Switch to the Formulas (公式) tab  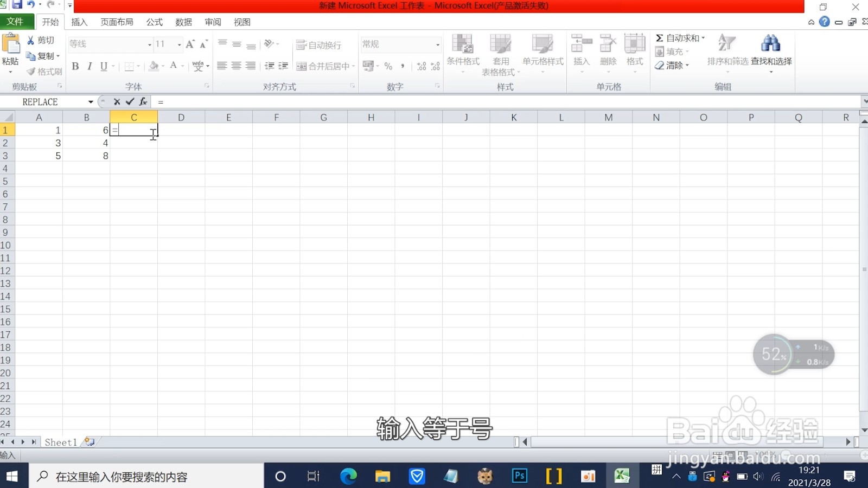154,22
